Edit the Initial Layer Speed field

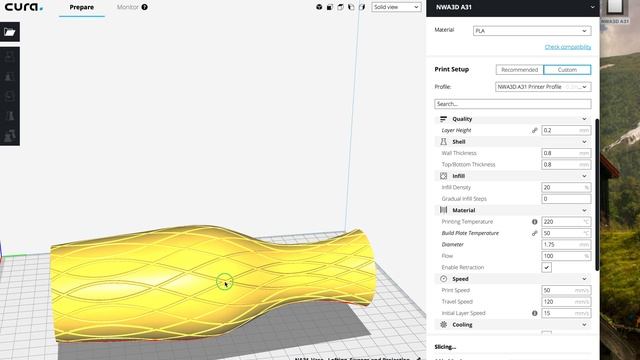(566, 313)
